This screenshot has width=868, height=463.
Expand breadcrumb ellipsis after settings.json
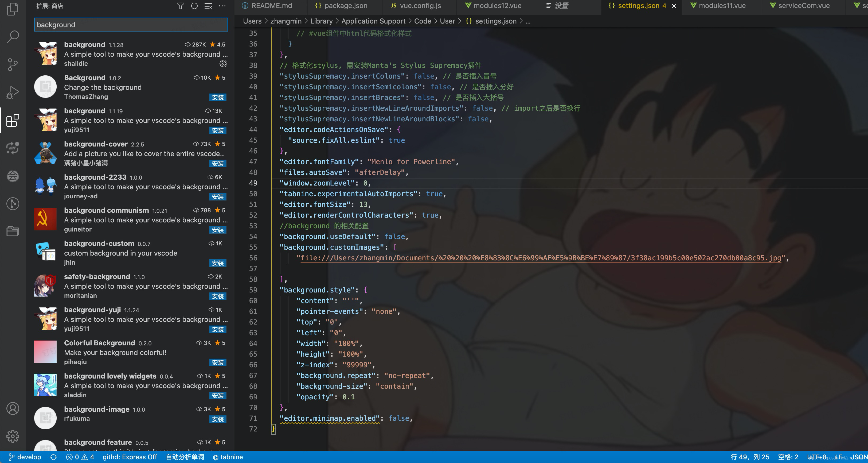click(528, 21)
